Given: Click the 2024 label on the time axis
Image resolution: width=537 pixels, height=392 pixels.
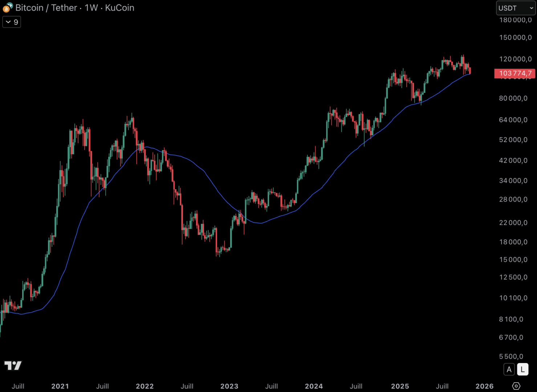Looking at the screenshot, I should tap(314, 386).
